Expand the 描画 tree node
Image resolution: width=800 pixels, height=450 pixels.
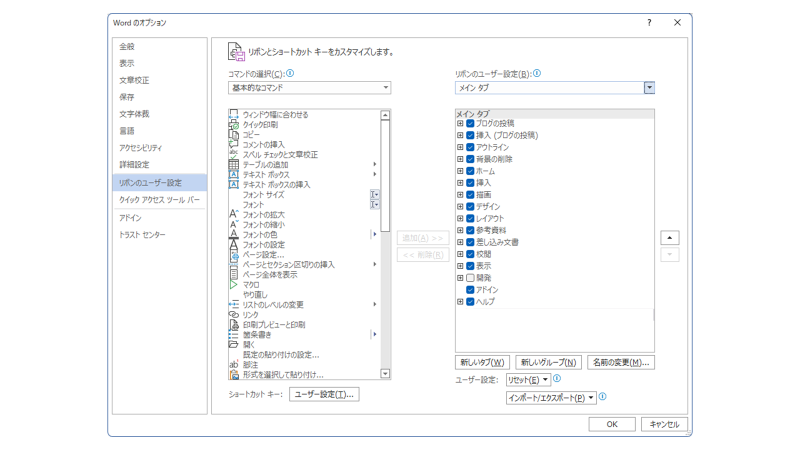tap(460, 195)
